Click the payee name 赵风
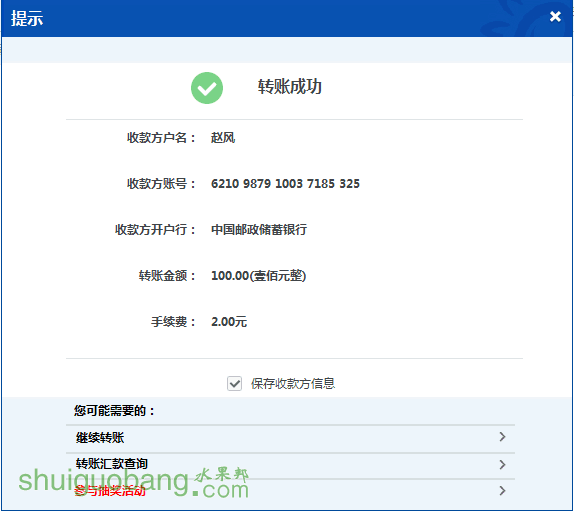This screenshot has height=513, width=574. coord(223,138)
